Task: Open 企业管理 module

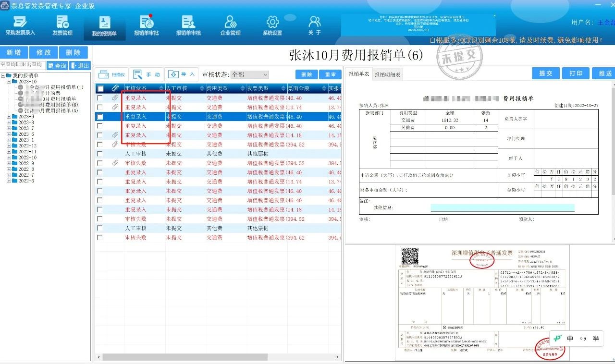Action: 230,25
